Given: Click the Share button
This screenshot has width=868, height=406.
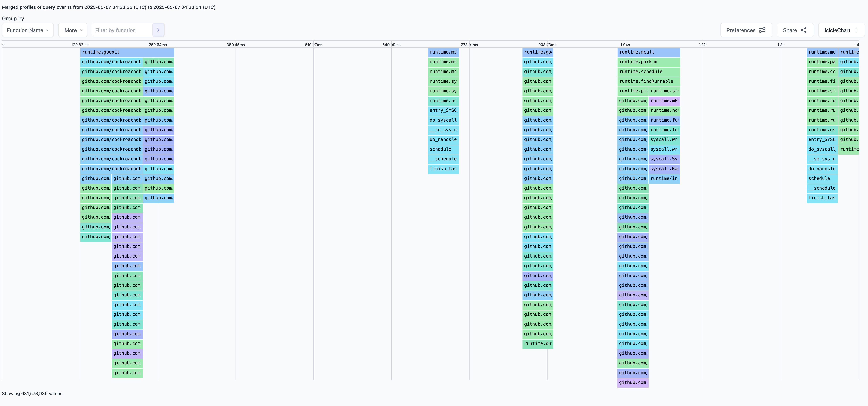Looking at the screenshot, I should (x=795, y=30).
